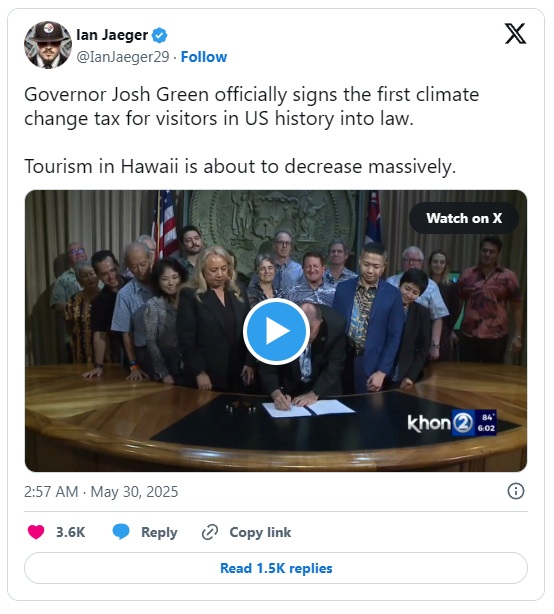
Task: Click the Reply label
Action: point(159,532)
